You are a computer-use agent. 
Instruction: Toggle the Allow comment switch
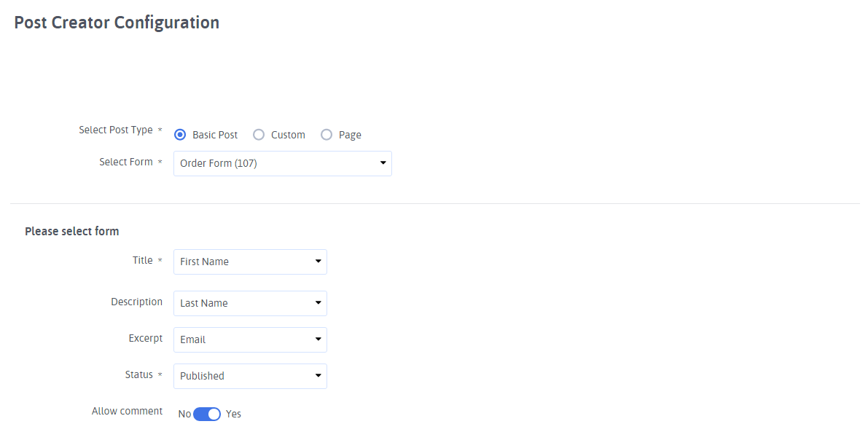207,414
